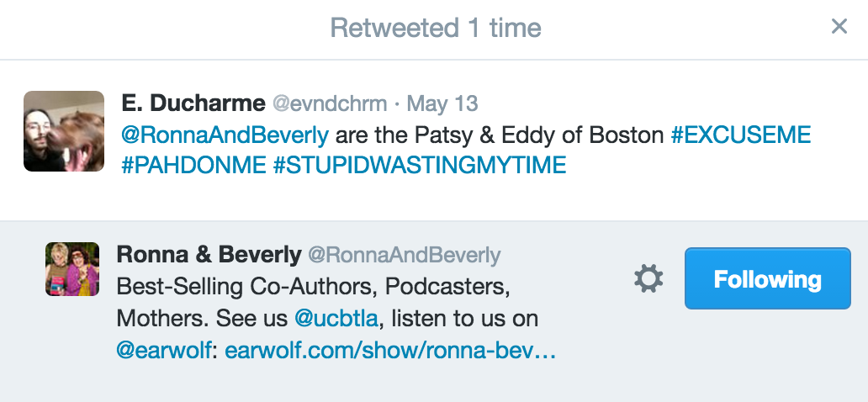
Task: Open Ronna & Beverly's avatar image
Action: [x=72, y=269]
